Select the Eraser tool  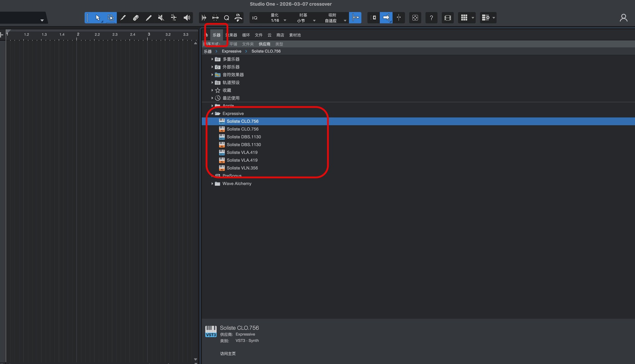coord(136,18)
